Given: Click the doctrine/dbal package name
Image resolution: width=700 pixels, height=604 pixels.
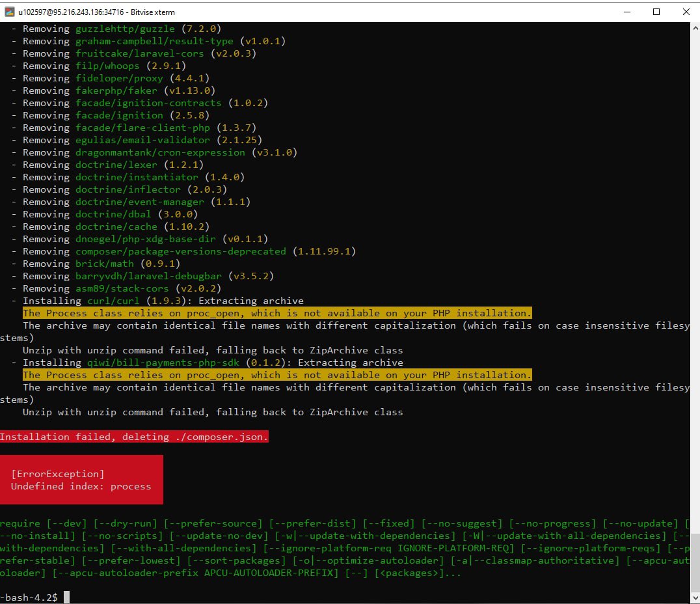Looking at the screenshot, I should click(x=113, y=214).
